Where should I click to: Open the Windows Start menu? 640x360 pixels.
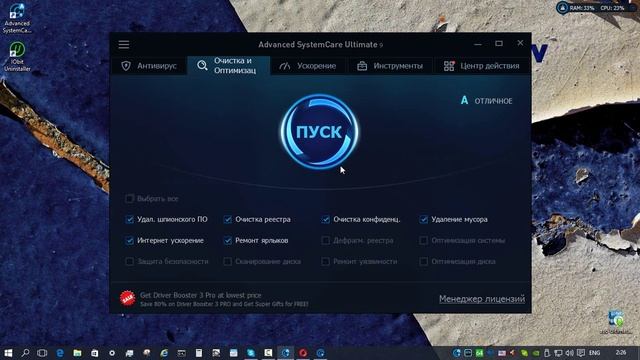pyautogui.click(x=8, y=353)
